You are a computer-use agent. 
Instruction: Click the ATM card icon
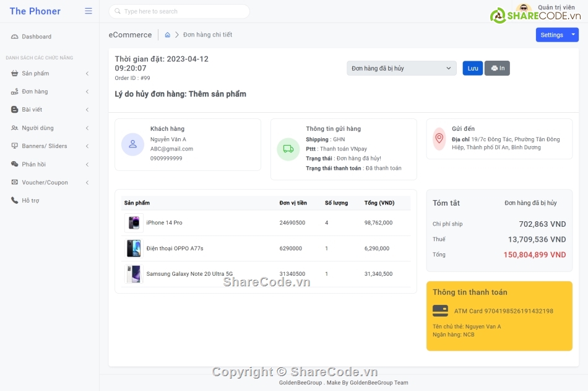(440, 310)
